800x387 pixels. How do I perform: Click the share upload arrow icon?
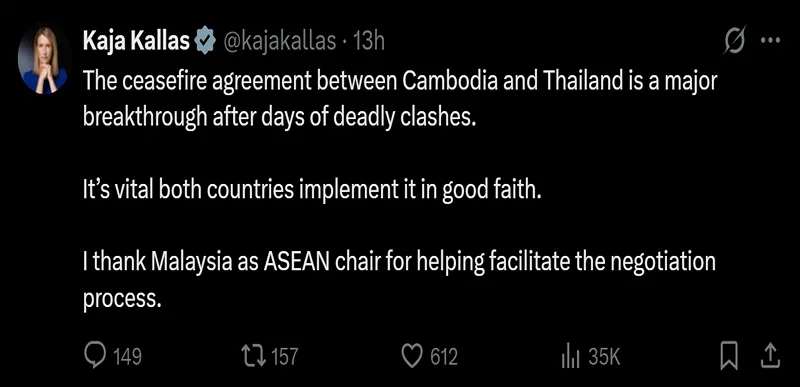click(x=770, y=356)
